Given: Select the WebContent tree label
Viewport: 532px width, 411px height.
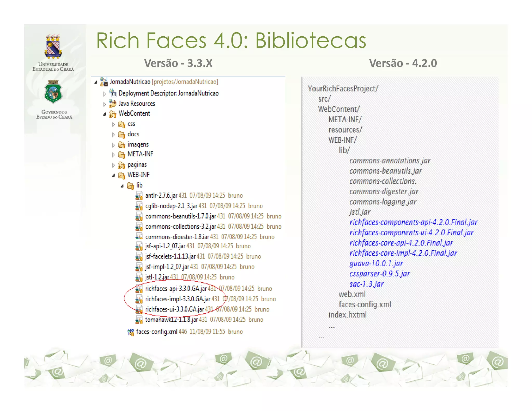Looking at the screenshot, I should tap(134, 113).
